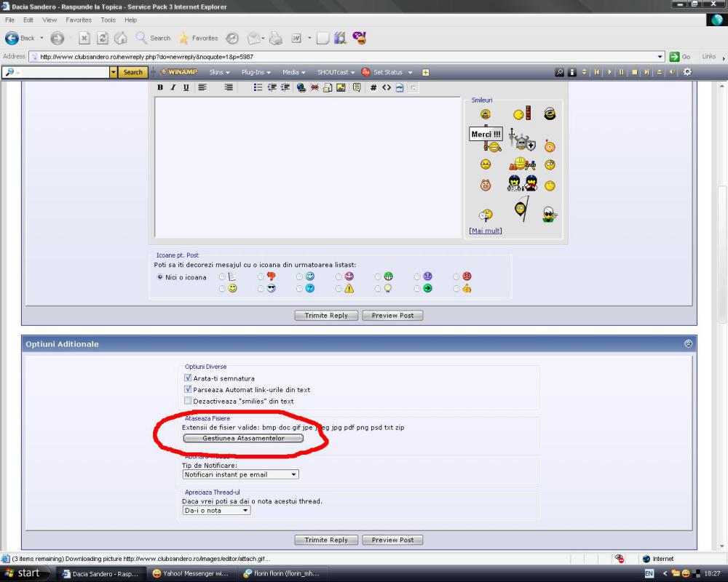This screenshot has height=582, width=728.
Task: Select the warning triangle post icon radio
Action: pos(339,288)
